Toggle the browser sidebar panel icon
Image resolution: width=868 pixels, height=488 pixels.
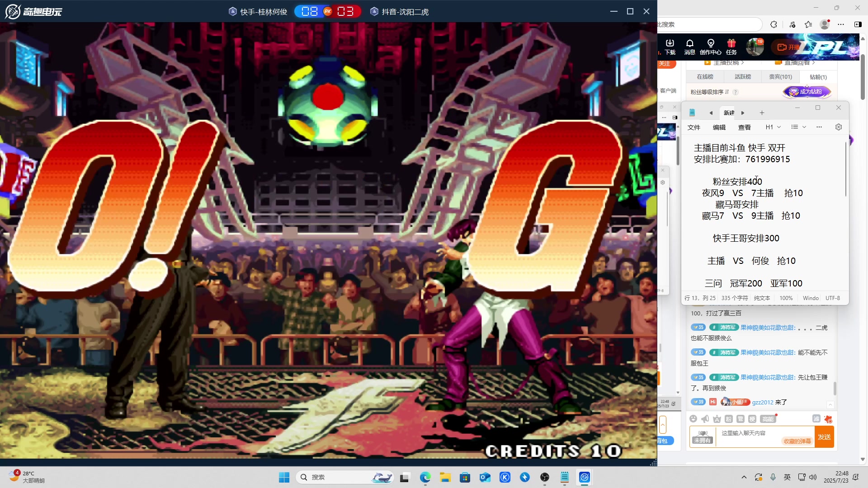point(858,24)
